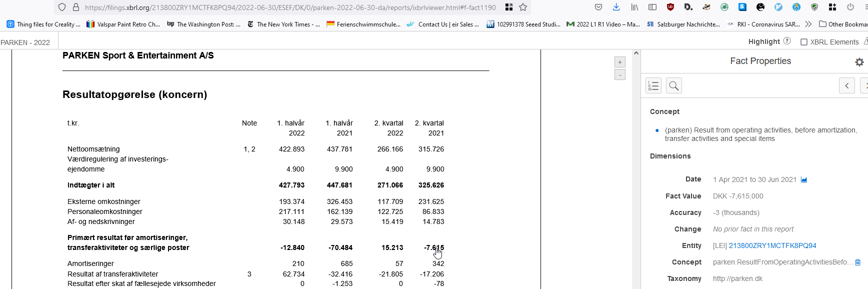Screen dimensions: 868x289
Task: Select Indtægter i alt value 427.793
Action: 291,185
